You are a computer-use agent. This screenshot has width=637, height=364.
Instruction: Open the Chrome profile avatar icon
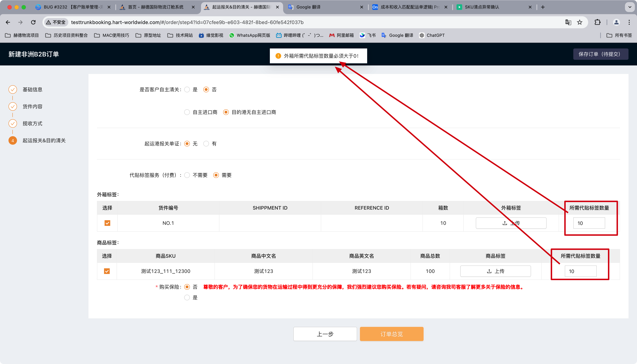click(x=616, y=22)
